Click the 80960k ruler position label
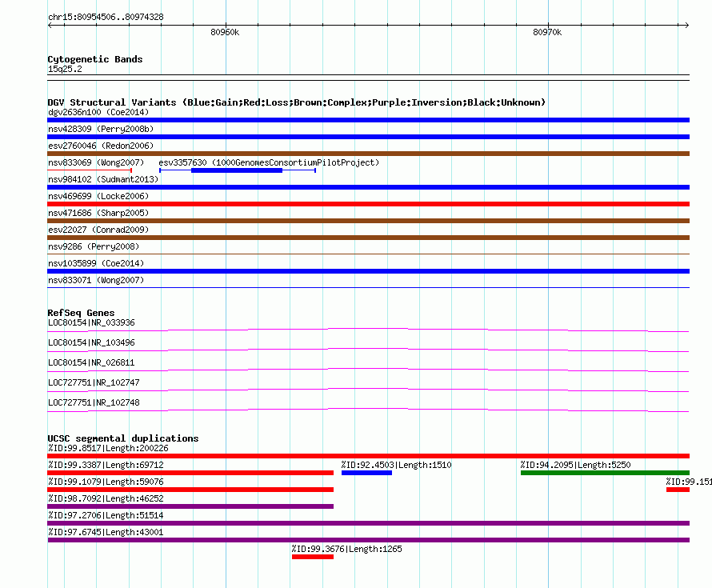Image resolution: width=712 pixels, height=588 pixels. [225, 32]
